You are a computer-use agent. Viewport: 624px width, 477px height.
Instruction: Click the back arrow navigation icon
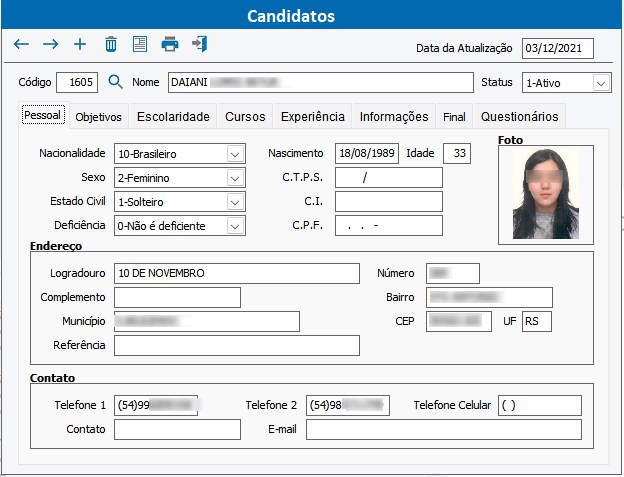[x=21, y=44]
